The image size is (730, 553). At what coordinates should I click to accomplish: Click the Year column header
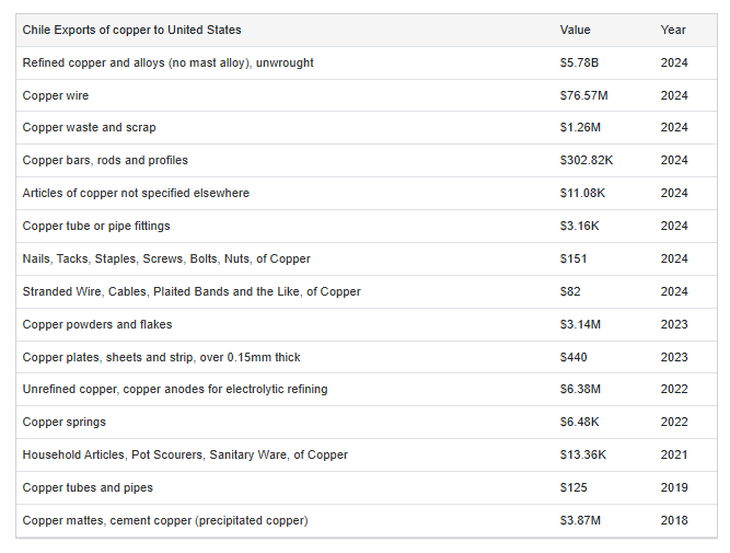tap(673, 30)
